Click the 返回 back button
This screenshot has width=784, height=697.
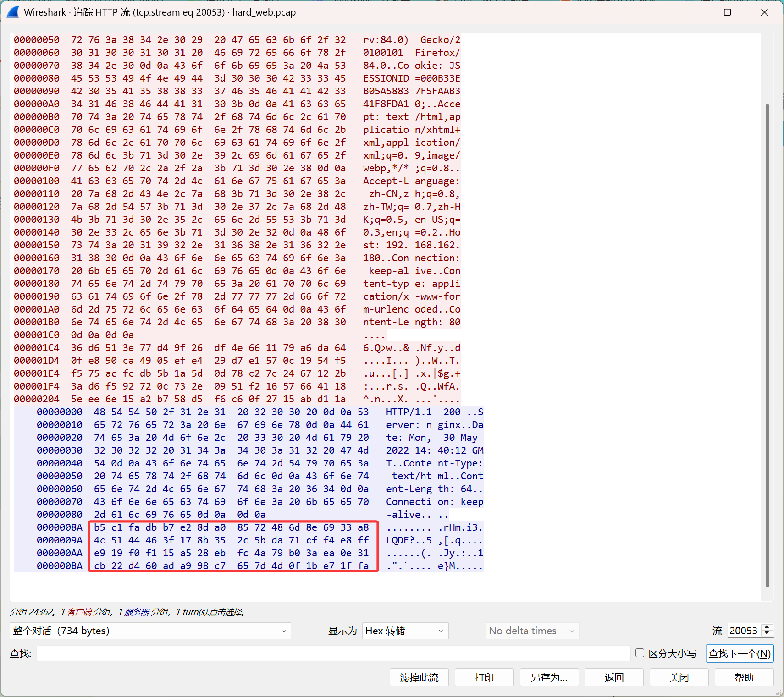(x=614, y=677)
